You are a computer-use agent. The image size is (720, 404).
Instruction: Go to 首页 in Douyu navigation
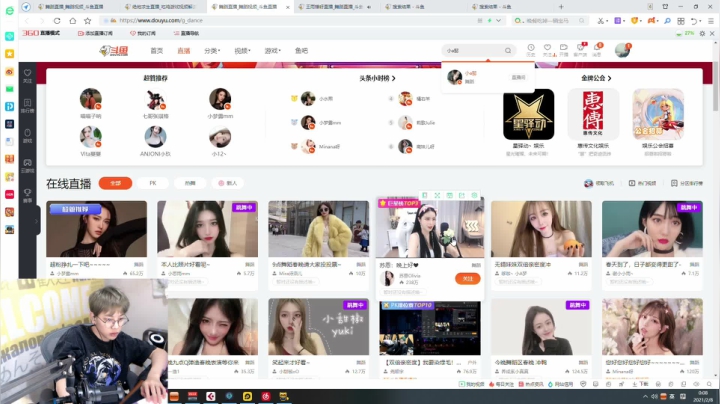[157, 50]
